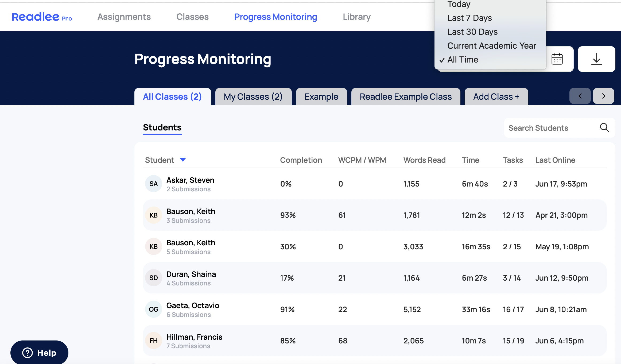The width and height of the screenshot is (621, 364).
Task: Click the 33m 16s time value
Action: 476,309
